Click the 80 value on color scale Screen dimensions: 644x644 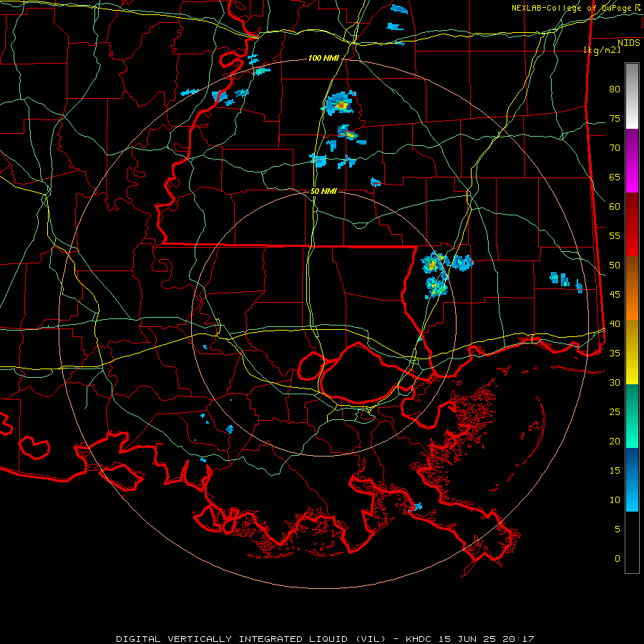(615, 89)
